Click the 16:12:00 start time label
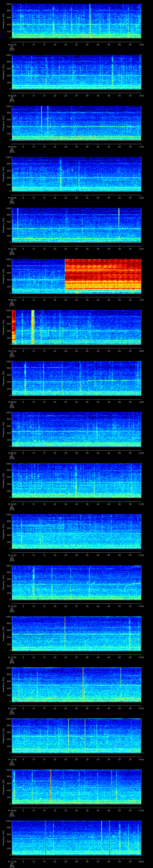This screenshot has width=153, height=868. [x=12, y=606]
